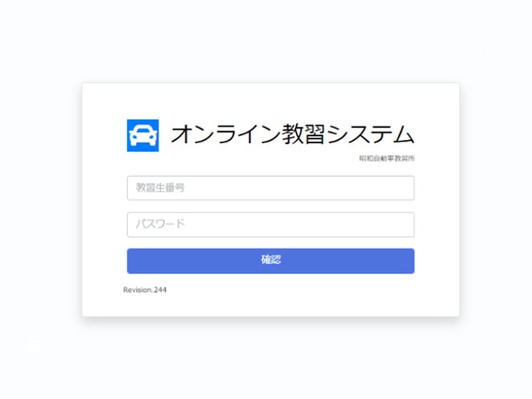This screenshot has height=399, width=532.
Task: Click the 昭和自動車教習所 subtitle text
Action: pyautogui.click(x=387, y=158)
